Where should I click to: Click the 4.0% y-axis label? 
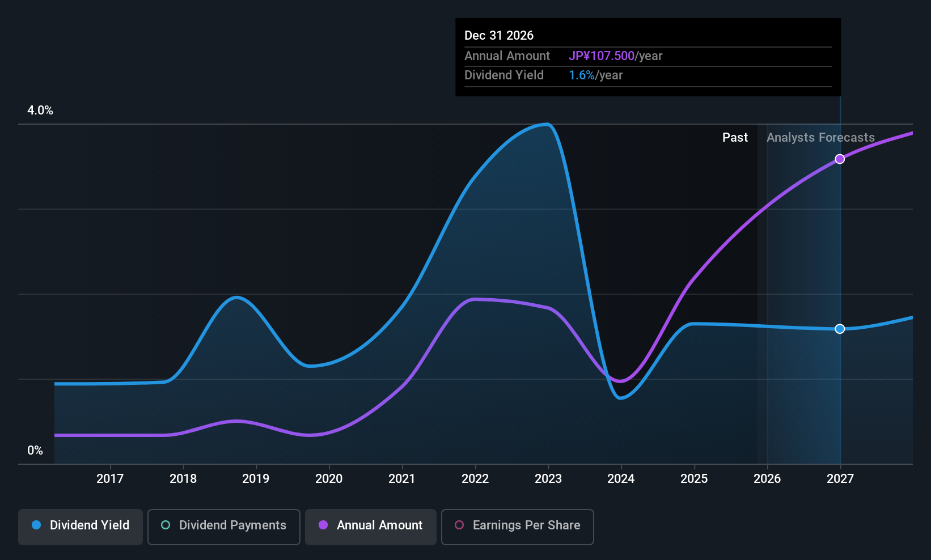coord(40,111)
